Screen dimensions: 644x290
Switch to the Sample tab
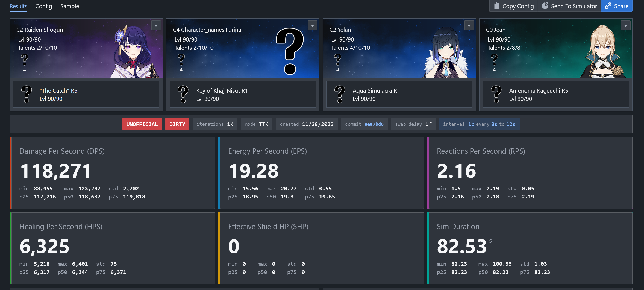(70, 6)
